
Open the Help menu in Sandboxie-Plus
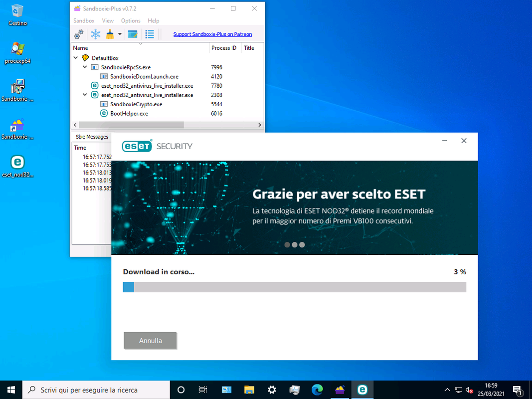tap(154, 20)
